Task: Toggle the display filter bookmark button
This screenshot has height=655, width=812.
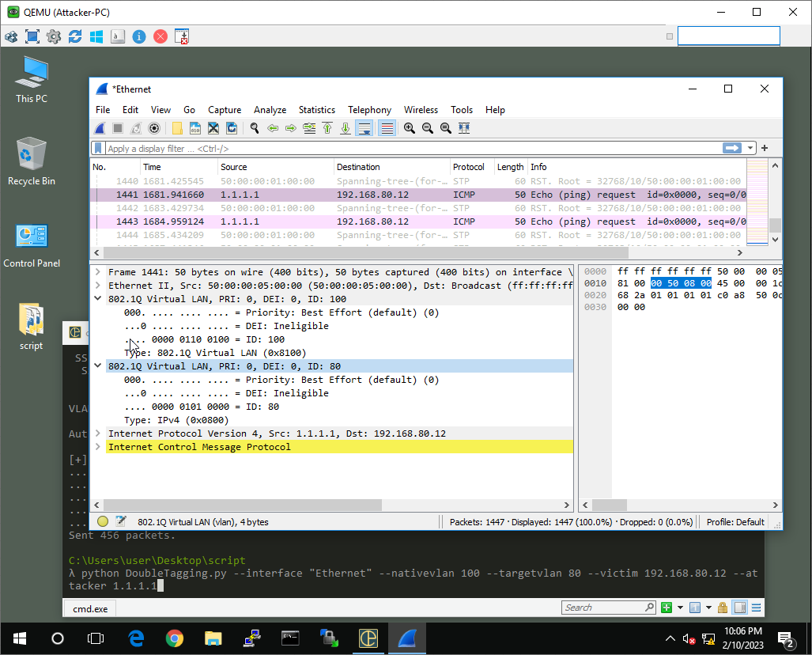Action: pos(98,148)
